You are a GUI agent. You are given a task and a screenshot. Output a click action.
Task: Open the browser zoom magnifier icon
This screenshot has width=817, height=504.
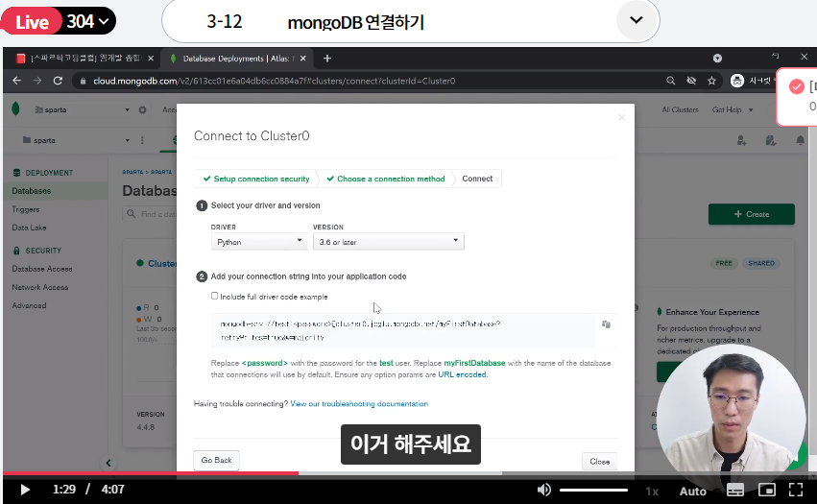670,81
